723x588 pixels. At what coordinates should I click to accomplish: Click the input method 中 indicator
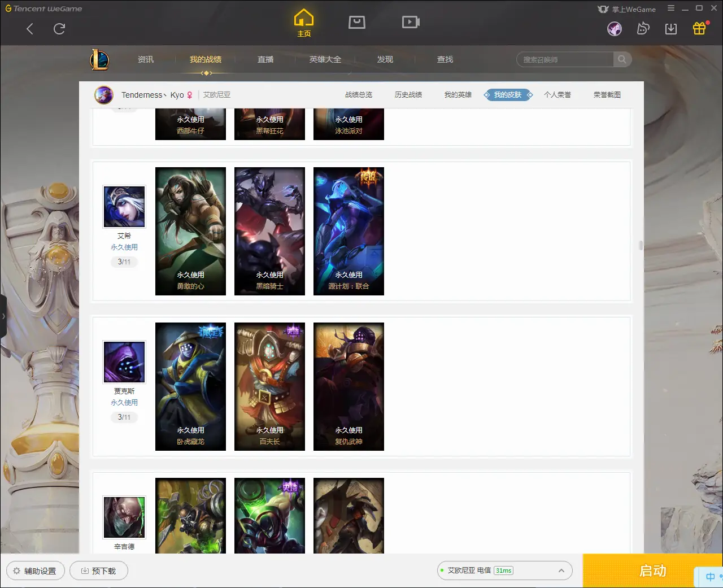(710, 577)
